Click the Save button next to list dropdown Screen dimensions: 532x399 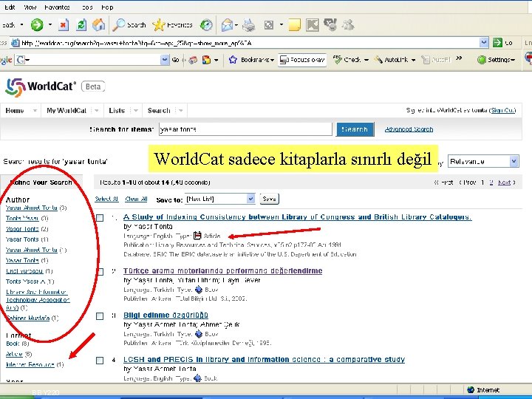coord(269,199)
